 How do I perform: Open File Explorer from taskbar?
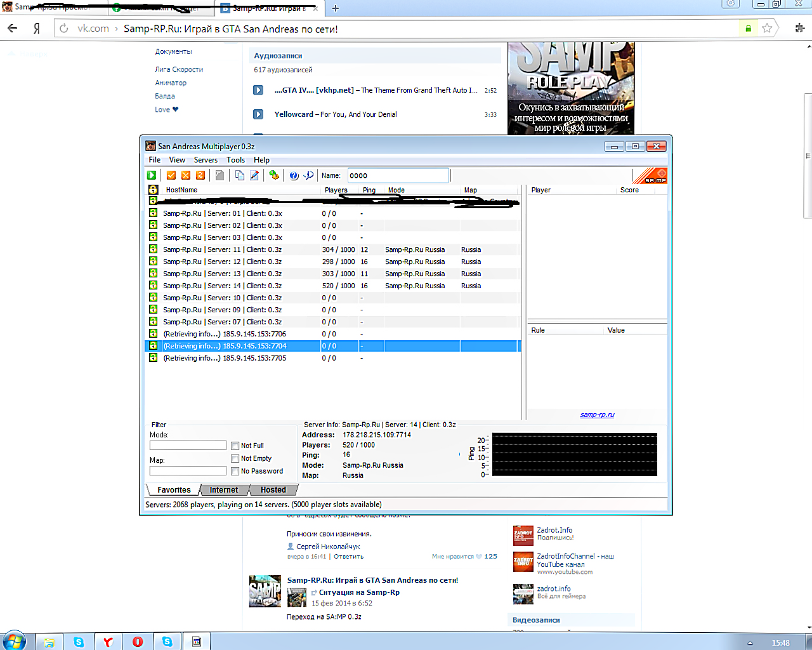point(49,642)
